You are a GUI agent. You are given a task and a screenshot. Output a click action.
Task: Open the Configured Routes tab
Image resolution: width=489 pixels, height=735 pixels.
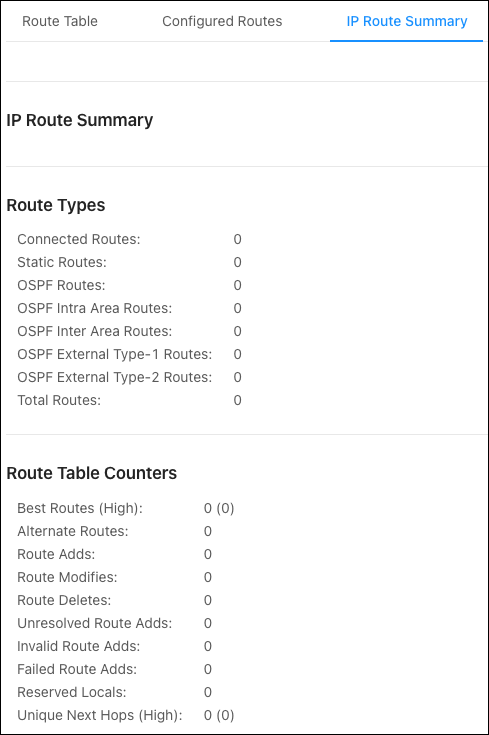(222, 21)
